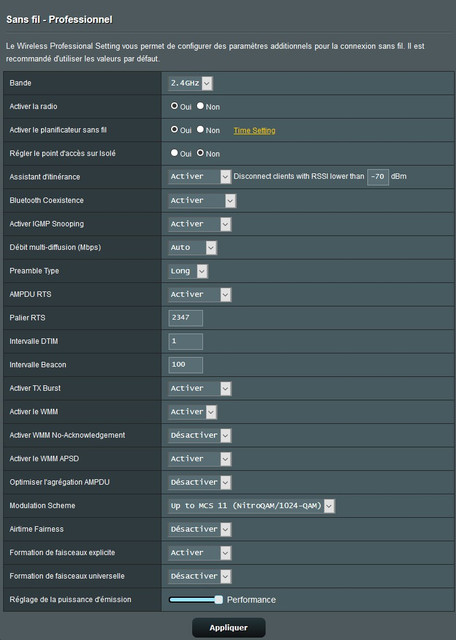Image resolution: width=456 pixels, height=640 pixels.
Task: Expand AMPDU RTS dropdown
Action: 200,294
